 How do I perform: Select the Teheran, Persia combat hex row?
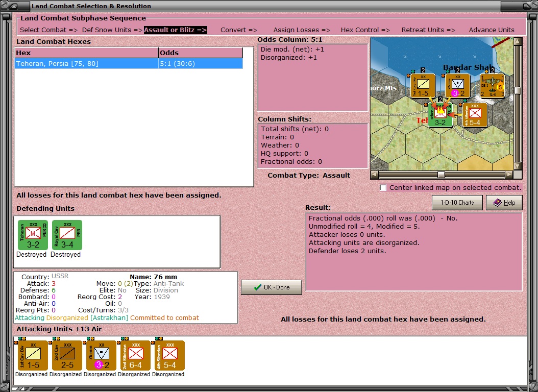(129, 63)
